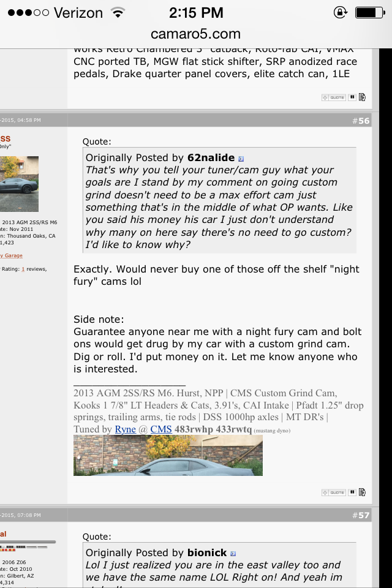View original post arrow beside 62nalide
392x588 pixels.
(x=241, y=158)
